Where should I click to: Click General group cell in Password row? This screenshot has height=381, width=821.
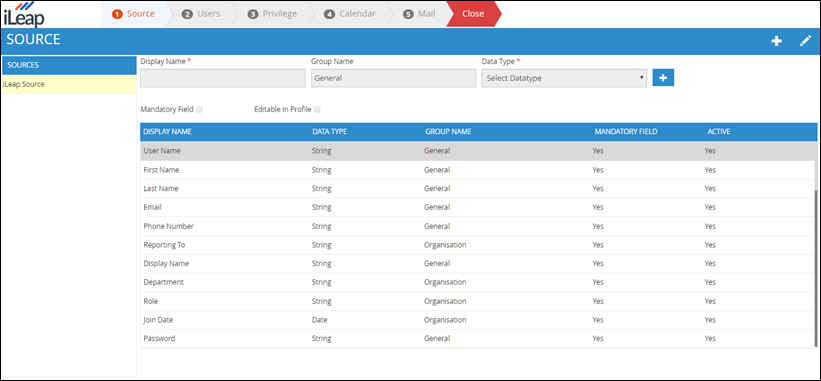click(437, 339)
